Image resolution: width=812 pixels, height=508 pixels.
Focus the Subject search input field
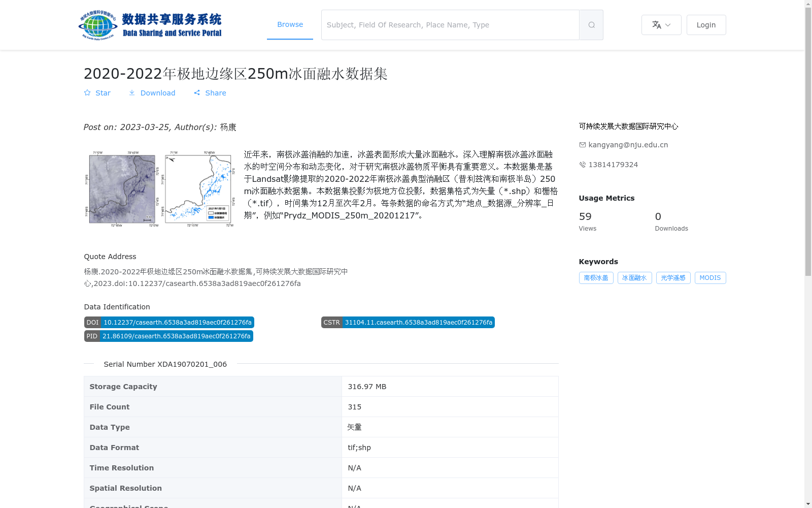[x=450, y=25]
